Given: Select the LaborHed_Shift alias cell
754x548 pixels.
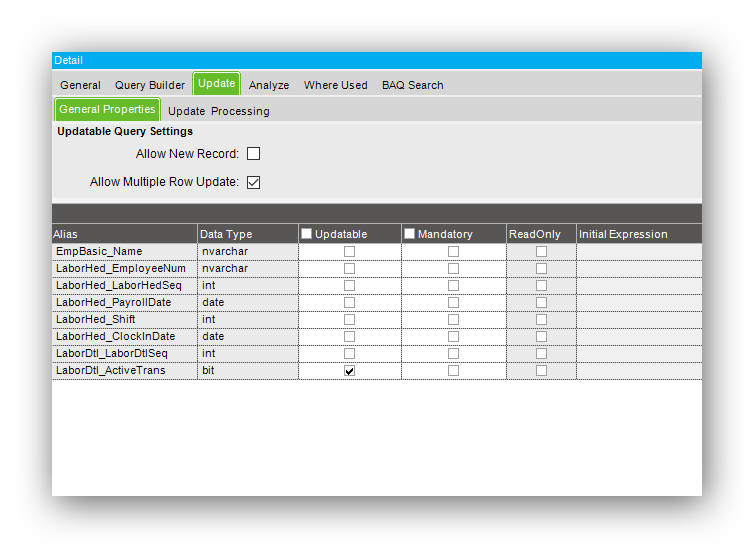Looking at the screenshot, I should (x=125, y=319).
